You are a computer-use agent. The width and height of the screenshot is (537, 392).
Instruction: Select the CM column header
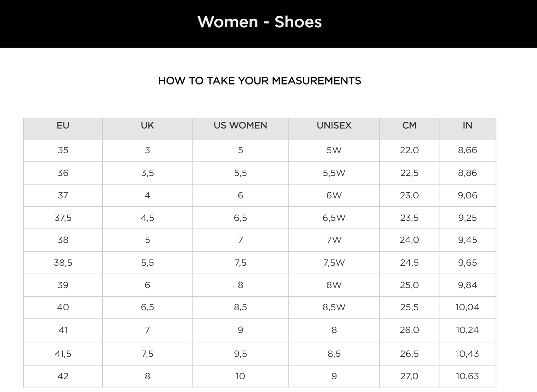[x=409, y=126]
